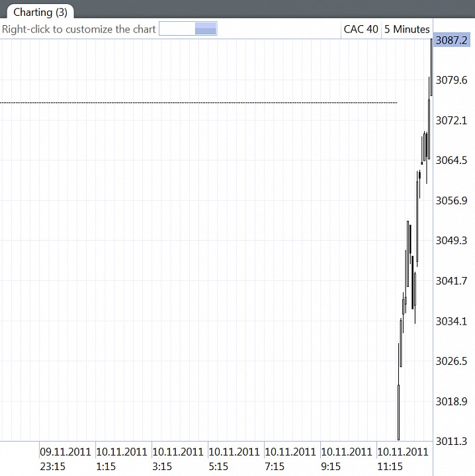Click the chart overview scroll thumb

click(x=206, y=28)
